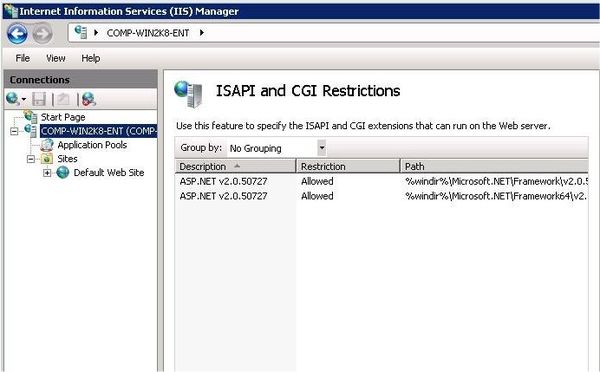Click the Delete Connection globe icon
Screen dimensions: 600x372
click(x=89, y=99)
